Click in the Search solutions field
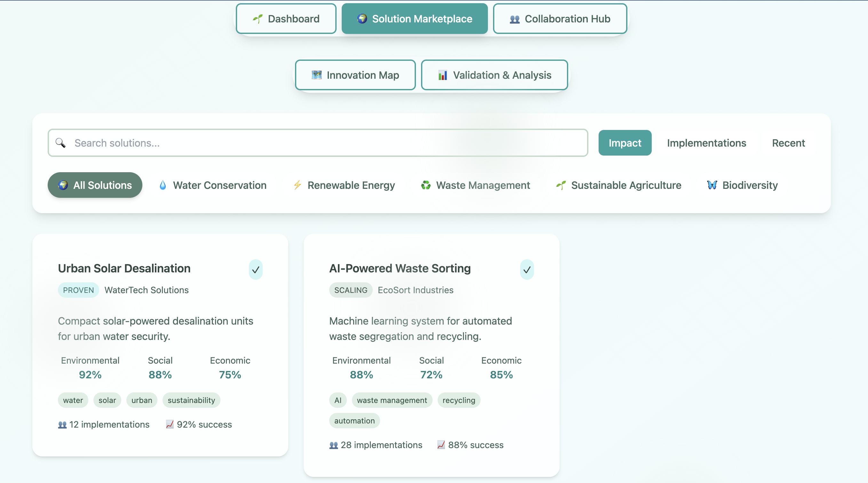868x483 pixels. (x=323, y=143)
